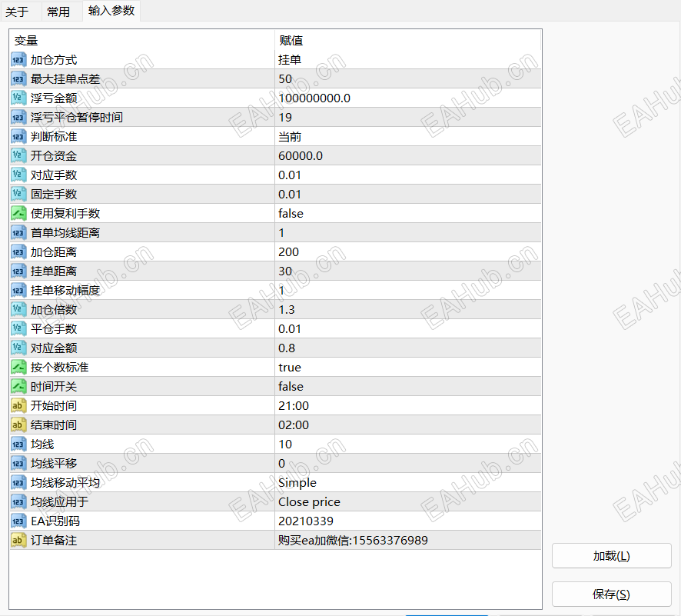Viewport: 681px width, 616px height.
Task: Click the string icon beside 订单备注
Action: (x=18, y=540)
